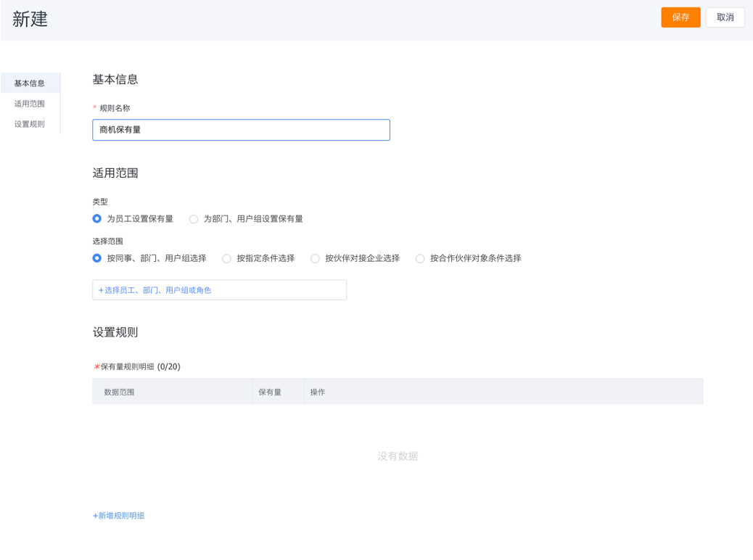Image resolution: width=753 pixels, height=560 pixels.
Task: Jump to 适用范围 in the side navigation
Action: coord(30,104)
